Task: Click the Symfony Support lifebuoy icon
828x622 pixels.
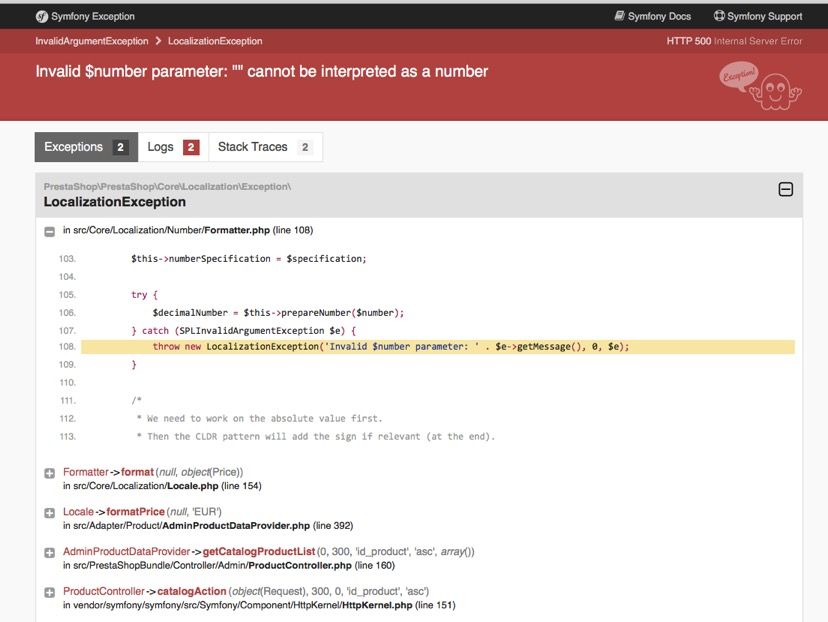Action: pos(719,16)
